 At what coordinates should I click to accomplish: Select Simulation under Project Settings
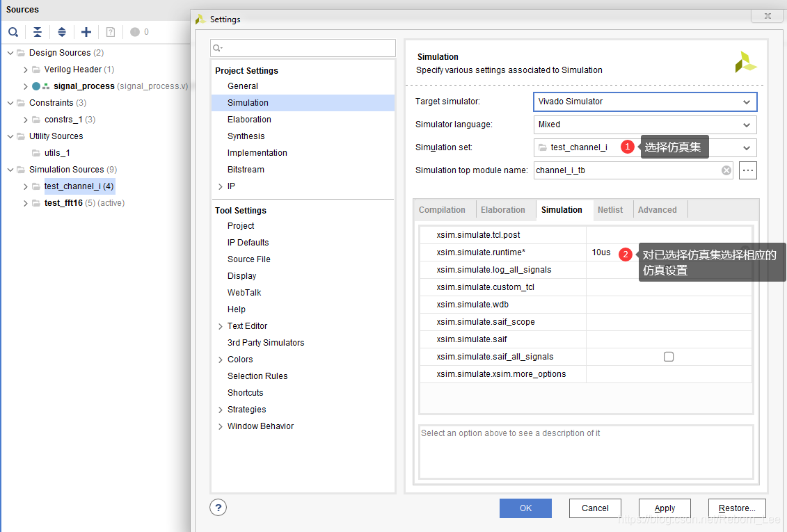(x=303, y=103)
